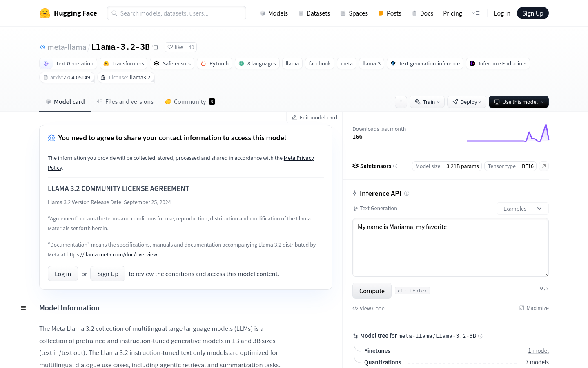
Task: Select the Transformers library tag
Action: [124, 63]
